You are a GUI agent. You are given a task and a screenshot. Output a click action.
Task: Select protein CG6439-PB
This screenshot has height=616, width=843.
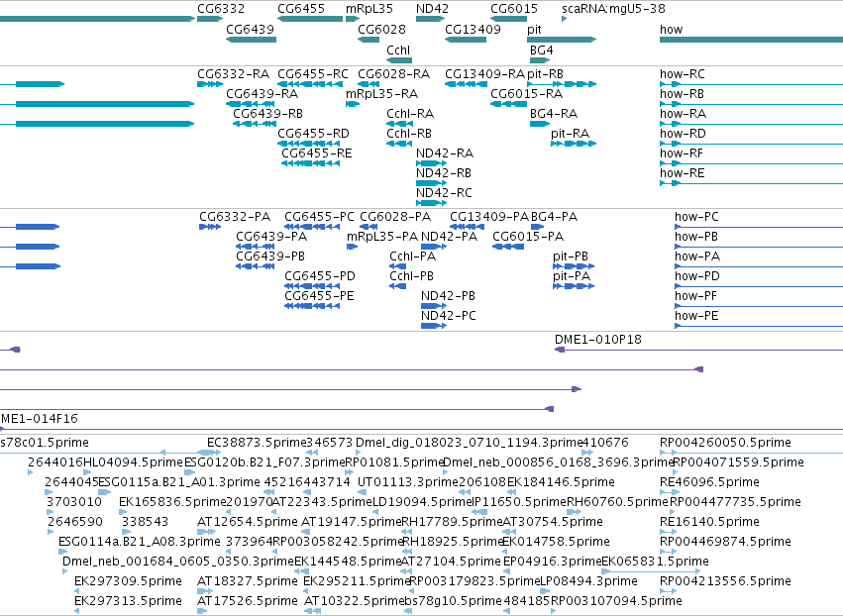click(270, 257)
